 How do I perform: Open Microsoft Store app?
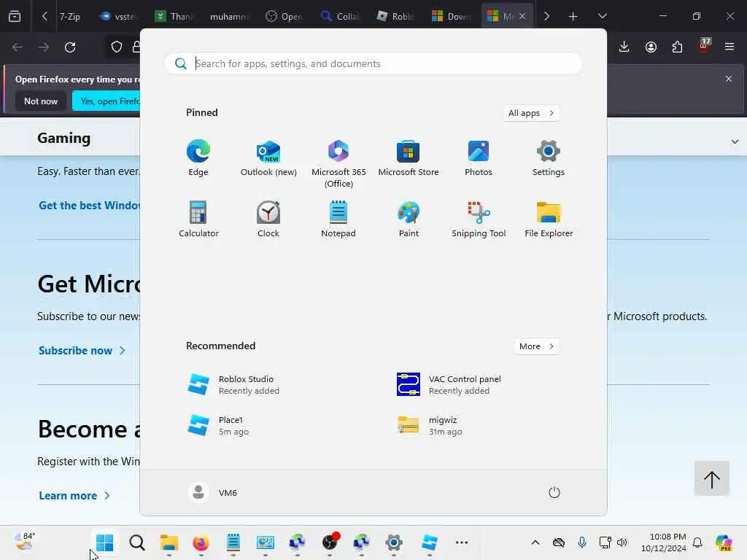coord(409,158)
